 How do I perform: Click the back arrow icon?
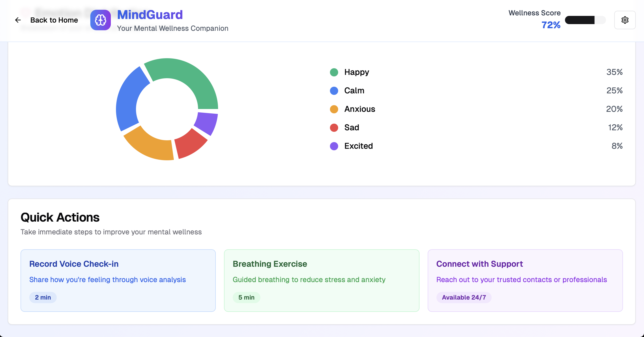pyautogui.click(x=17, y=20)
